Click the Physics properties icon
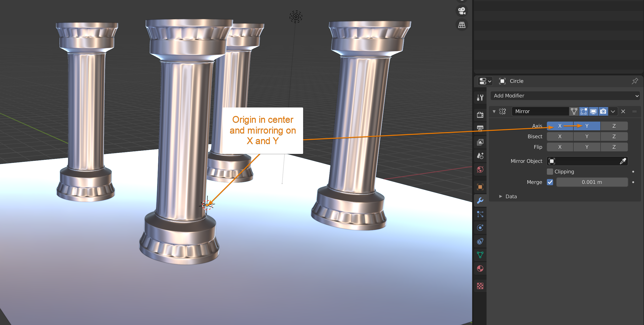 click(480, 228)
